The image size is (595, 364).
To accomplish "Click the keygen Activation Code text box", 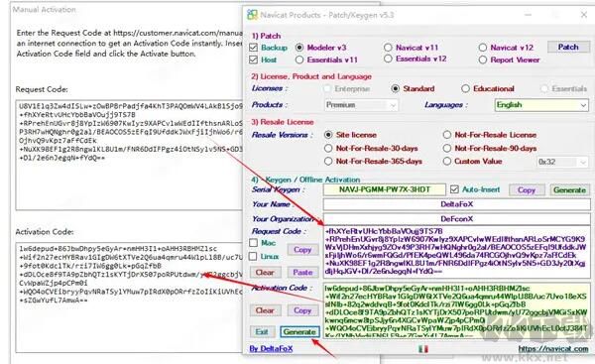I will (457, 310).
